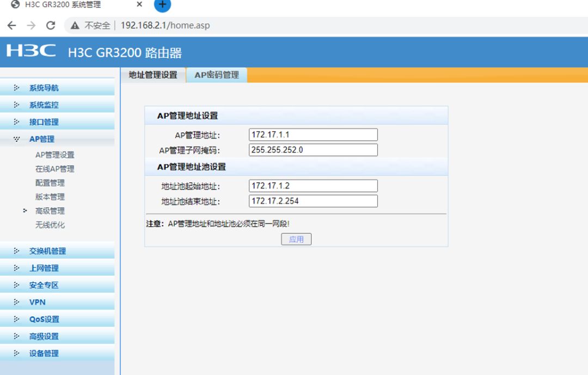Go back with the browser back arrow
Viewport: 588px width, 375px height.
coord(12,26)
